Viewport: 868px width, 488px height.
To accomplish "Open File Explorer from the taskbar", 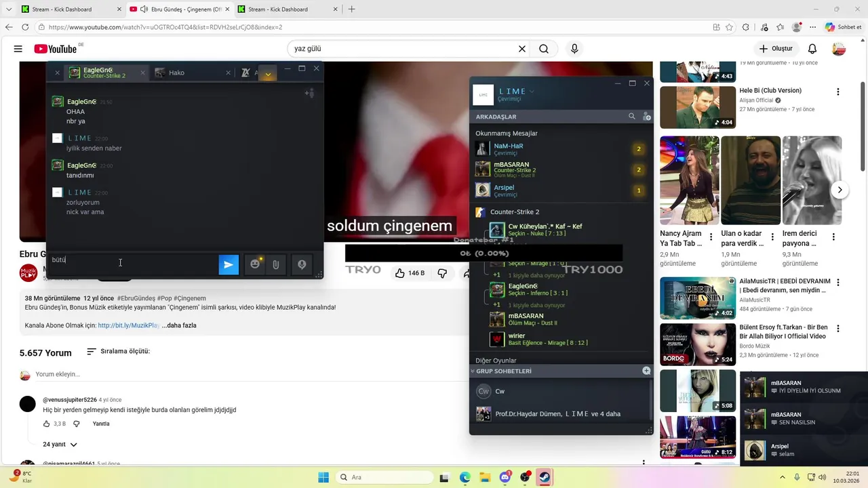I will pos(485,477).
